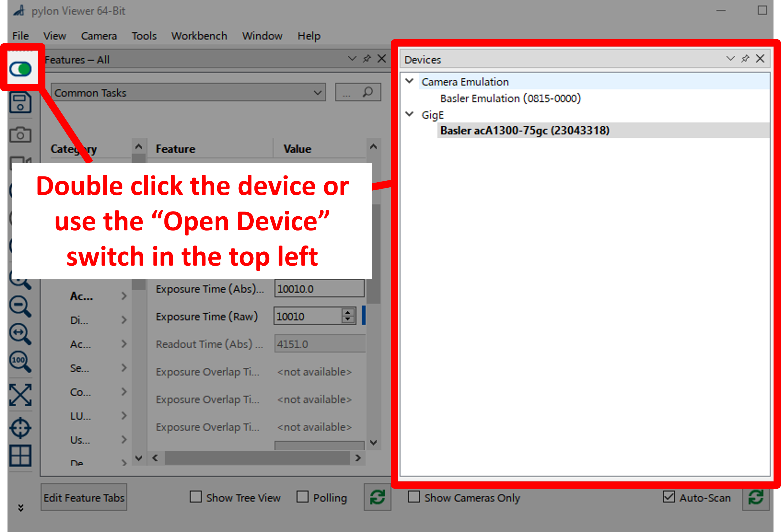Image resolution: width=781 pixels, height=532 pixels.
Task: Enable the Show Tree View checkbox
Action: click(x=196, y=497)
